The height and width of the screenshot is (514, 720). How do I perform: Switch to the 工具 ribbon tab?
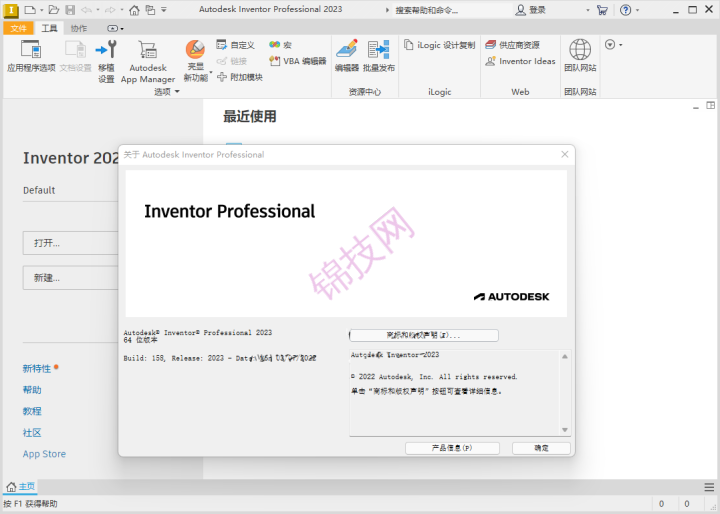[49, 28]
